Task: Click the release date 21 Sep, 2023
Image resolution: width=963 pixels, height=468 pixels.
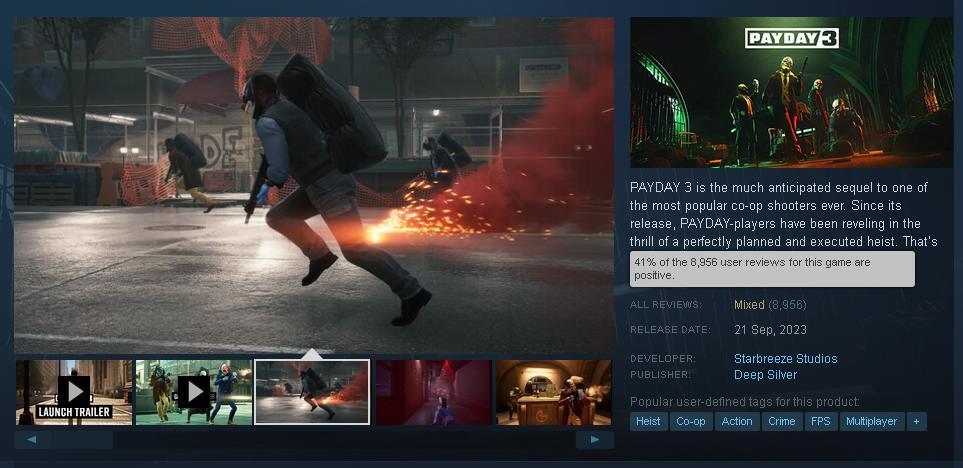Action: tap(770, 330)
